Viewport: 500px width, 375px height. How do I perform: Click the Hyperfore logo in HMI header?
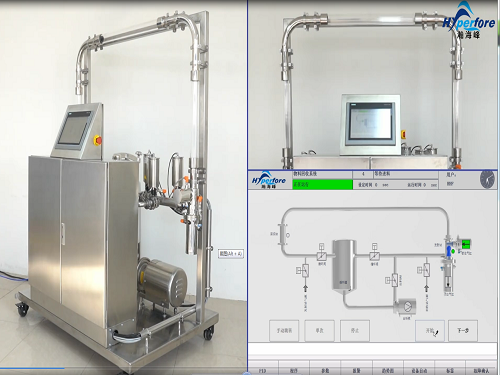269,180
